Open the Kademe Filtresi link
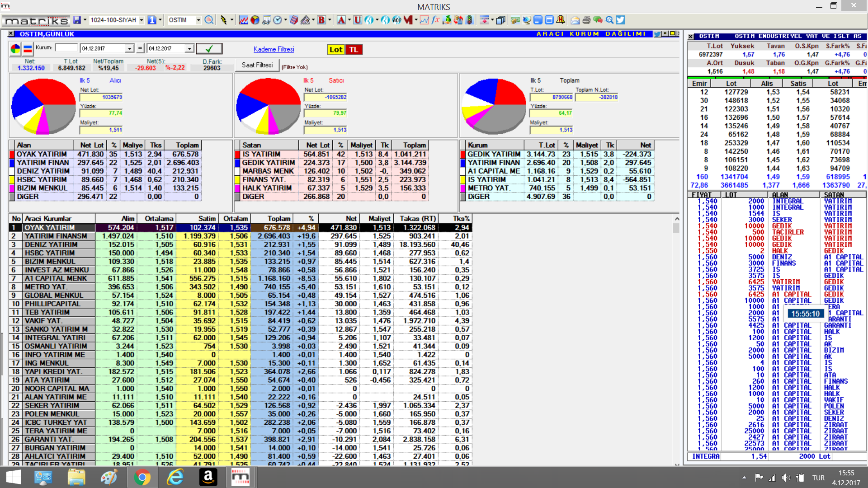868x488 pixels. [274, 49]
